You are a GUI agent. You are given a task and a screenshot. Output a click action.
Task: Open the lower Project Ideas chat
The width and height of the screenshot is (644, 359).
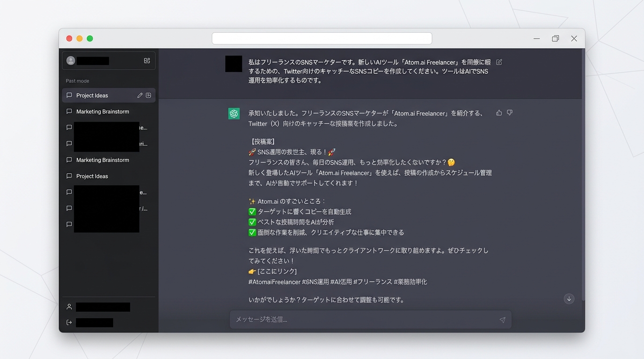[92, 176]
